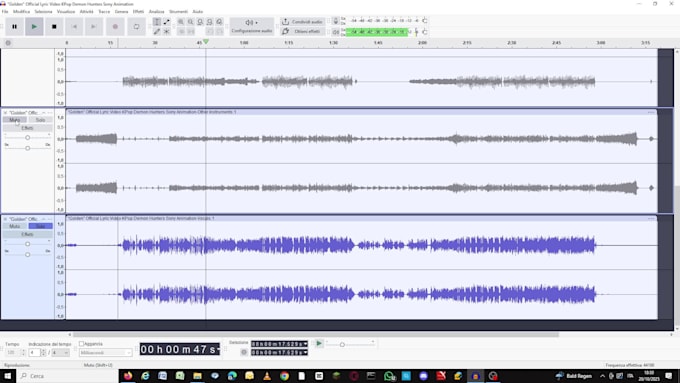Open the Modifica menu

[21, 11]
